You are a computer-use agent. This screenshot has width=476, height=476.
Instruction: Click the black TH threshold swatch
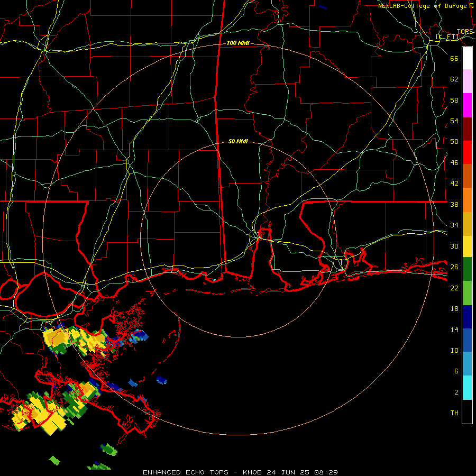tap(467, 411)
